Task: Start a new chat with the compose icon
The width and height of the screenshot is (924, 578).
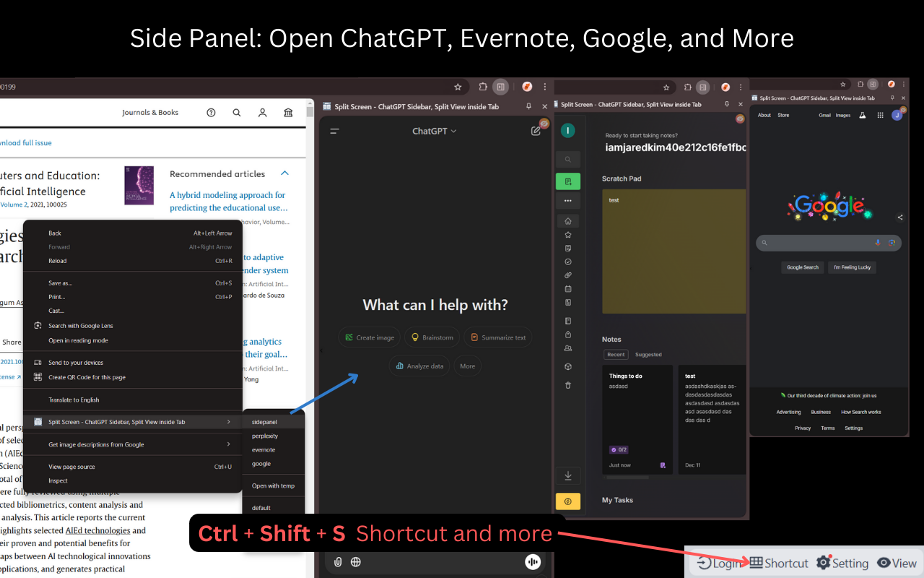Action: pos(536,131)
